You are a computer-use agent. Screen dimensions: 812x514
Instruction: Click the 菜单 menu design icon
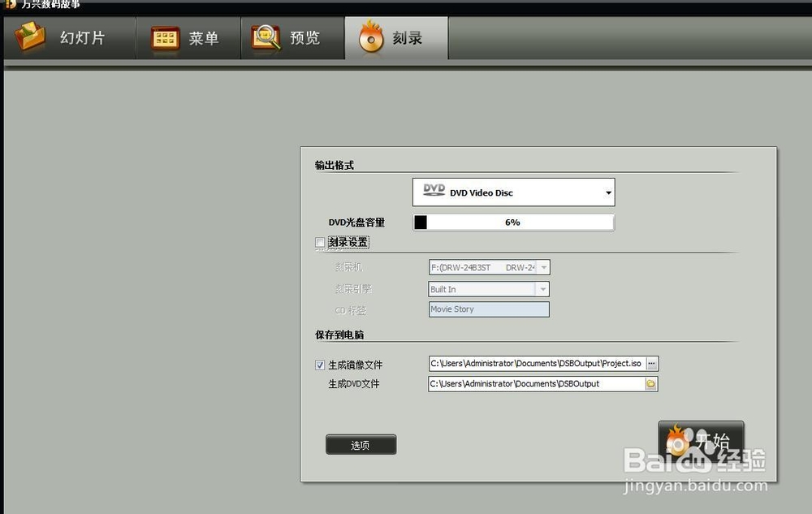click(164, 37)
